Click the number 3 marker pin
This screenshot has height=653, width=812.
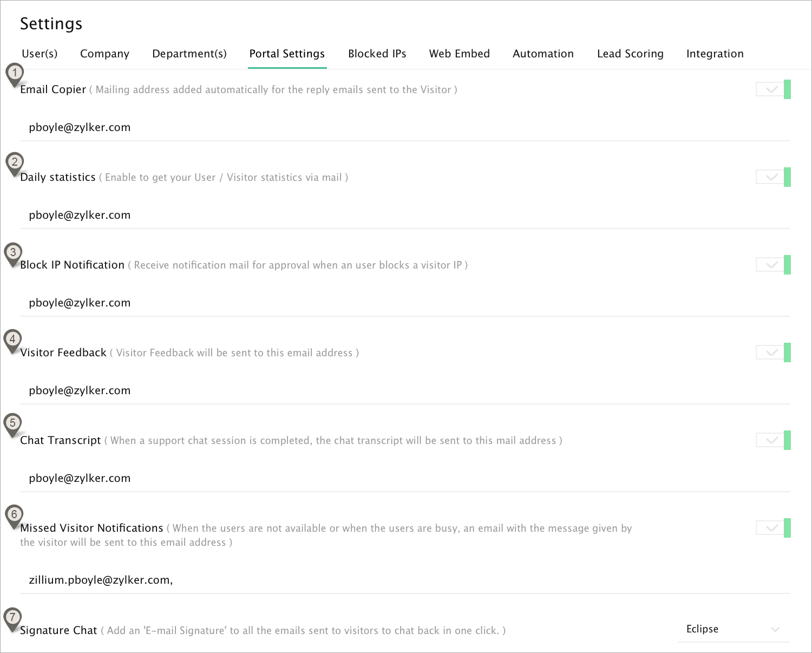(x=13, y=252)
